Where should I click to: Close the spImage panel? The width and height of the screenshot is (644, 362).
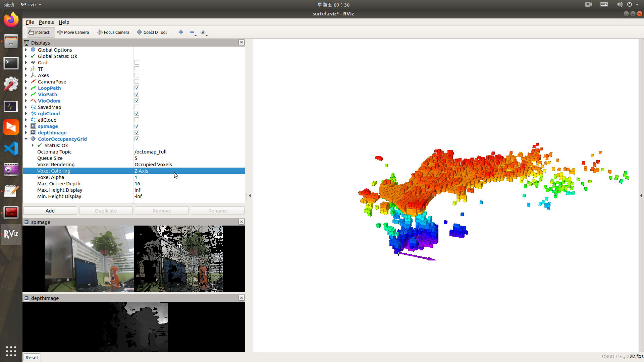pos(241,222)
